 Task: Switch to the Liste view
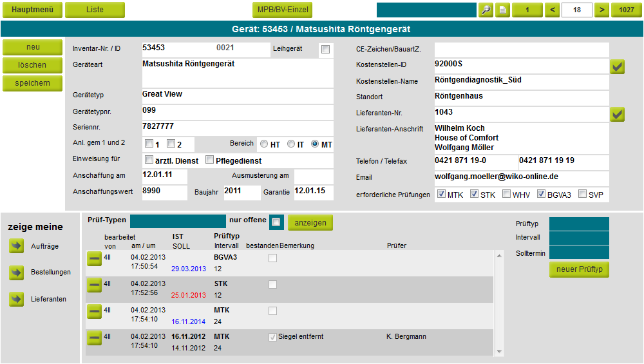click(95, 10)
